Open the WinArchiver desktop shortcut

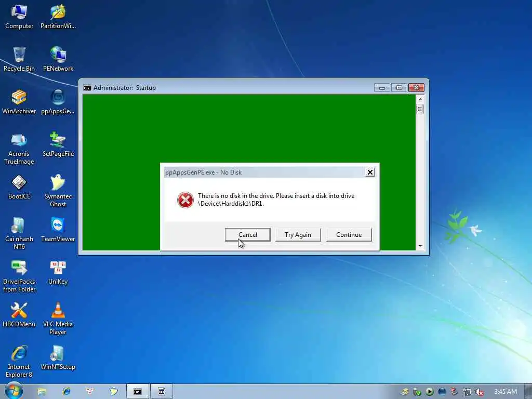(x=19, y=102)
